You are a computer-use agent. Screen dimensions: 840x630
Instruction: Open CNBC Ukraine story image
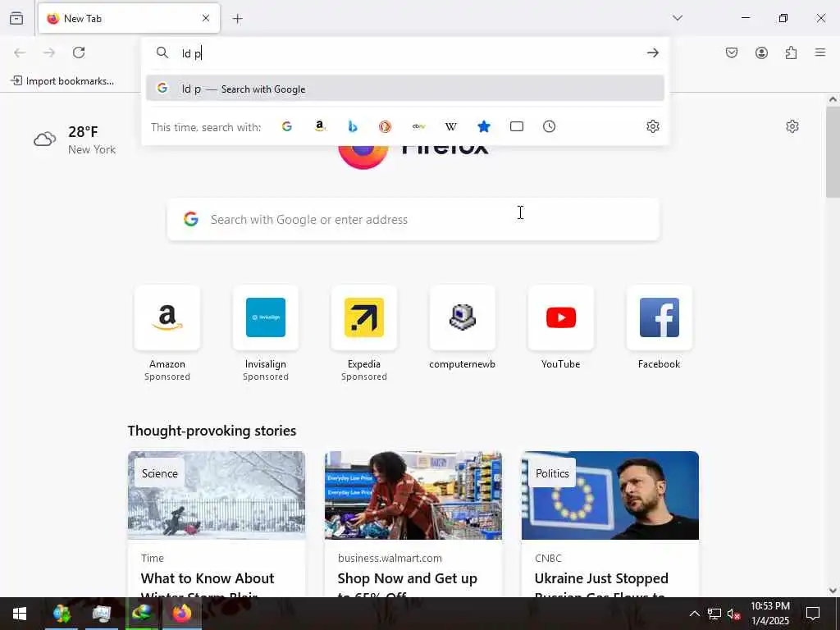coord(610,495)
